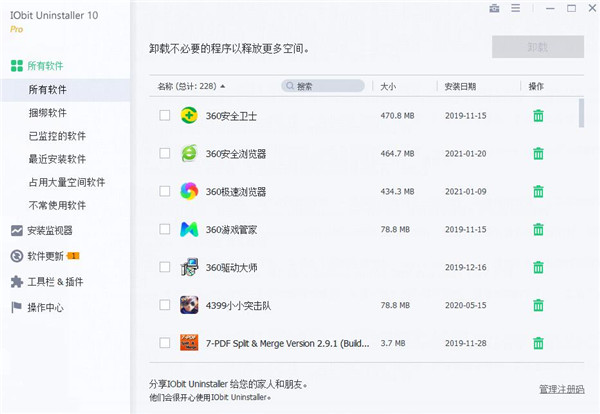Viewport: 600px width, 414px height.
Task: Click the 2021-01-20 install date
Action: click(x=465, y=153)
